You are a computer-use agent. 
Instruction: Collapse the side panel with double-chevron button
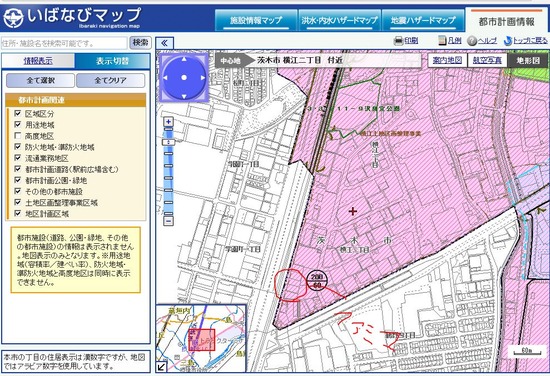click(165, 43)
